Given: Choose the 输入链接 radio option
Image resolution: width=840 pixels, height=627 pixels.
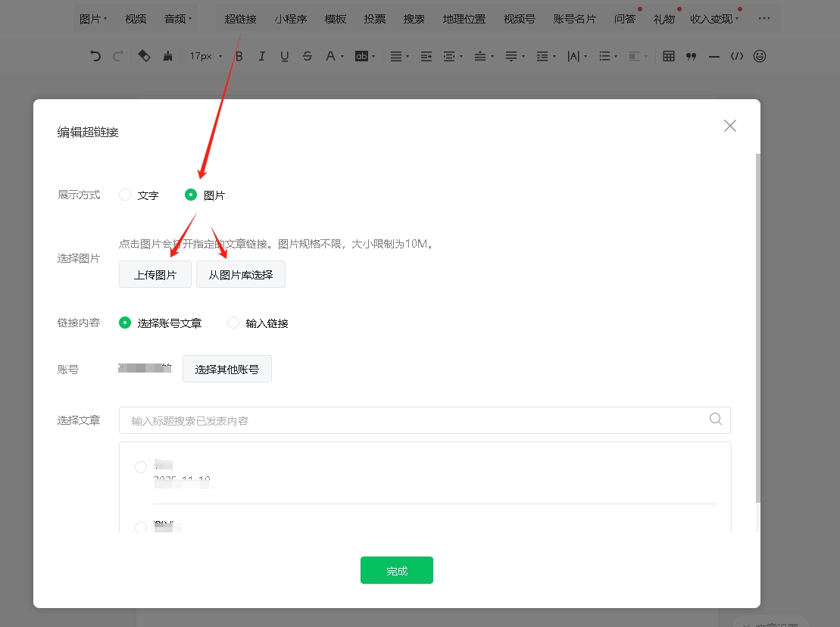Looking at the screenshot, I should point(233,323).
